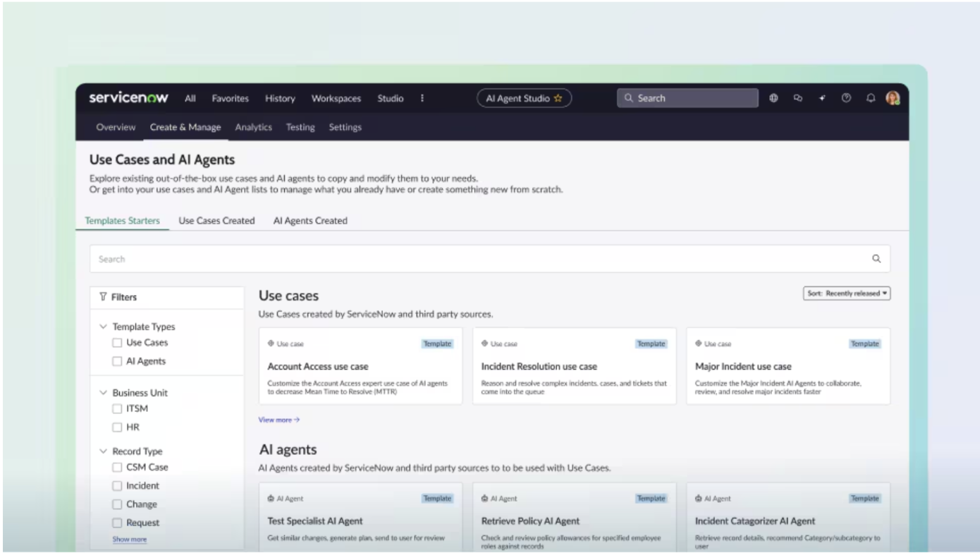Click the favorite star in AI Agent Studio pill
This screenshot has height=553, width=980.
(x=558, y=99)
